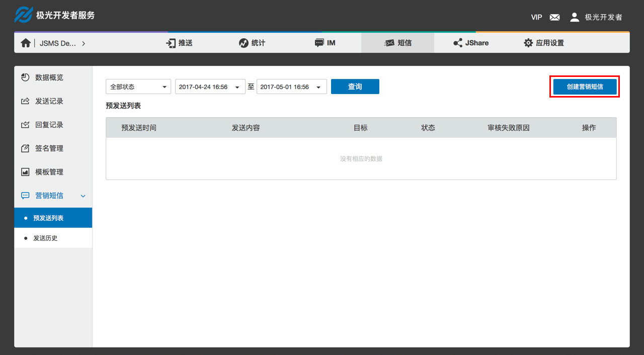644x355 pixels.
Task: Open the 全部状态 status dropdown
Action: pyautogui.click(x=138, y=86)
